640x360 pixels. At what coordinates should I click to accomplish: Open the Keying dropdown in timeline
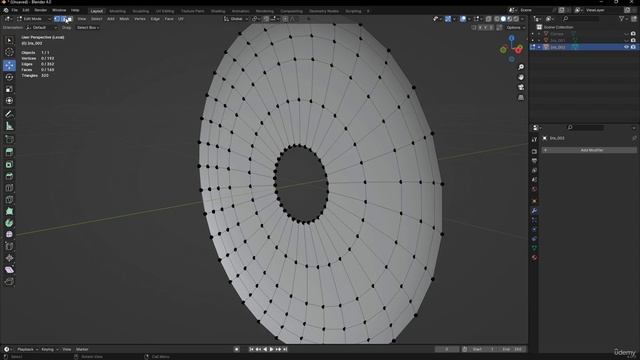[x=50, y=349]
